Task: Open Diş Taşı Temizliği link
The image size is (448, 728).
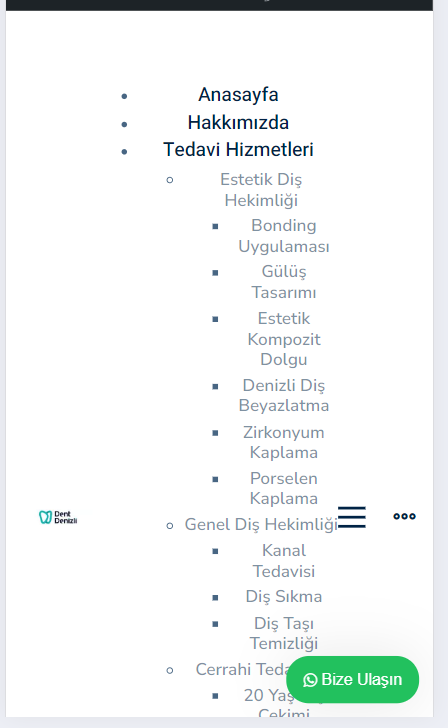Action: (284, 633)
